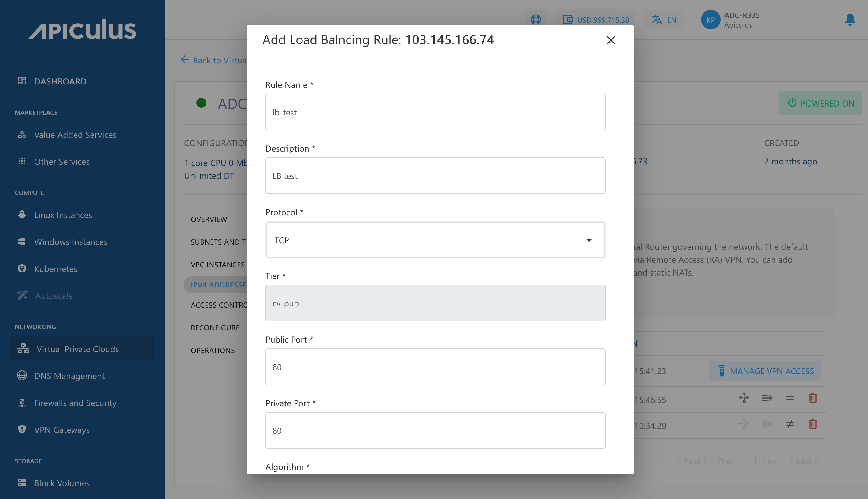Click the DNS Management globe icon
This screenshot has height=499, width=868.
click(22, 375)
